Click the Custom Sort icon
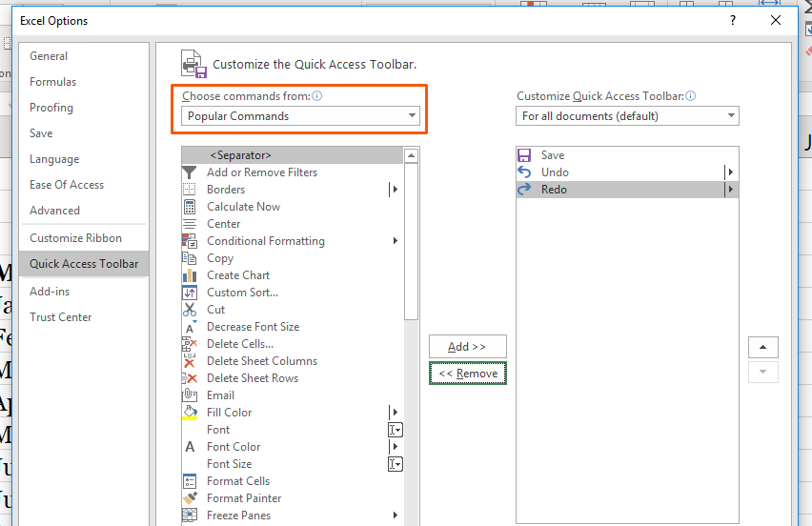The height and width of the screenshot is (526, 812). [x=190, y=293]
